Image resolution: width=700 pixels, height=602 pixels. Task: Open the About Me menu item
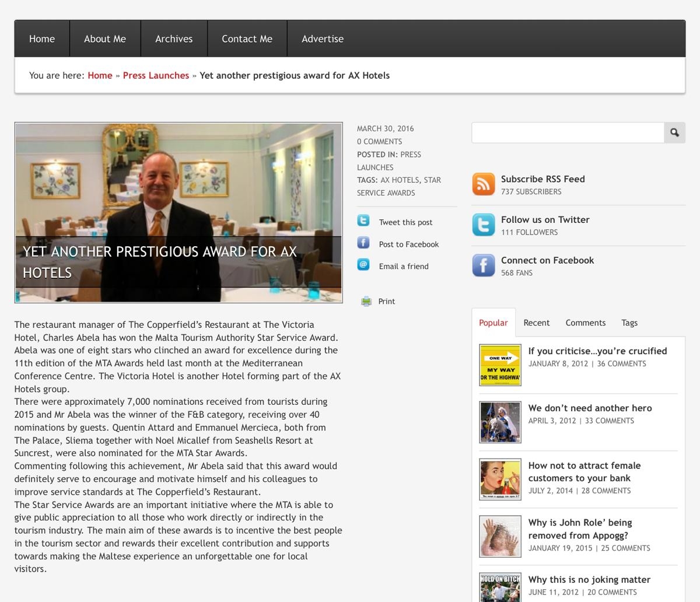coord(105,39)
